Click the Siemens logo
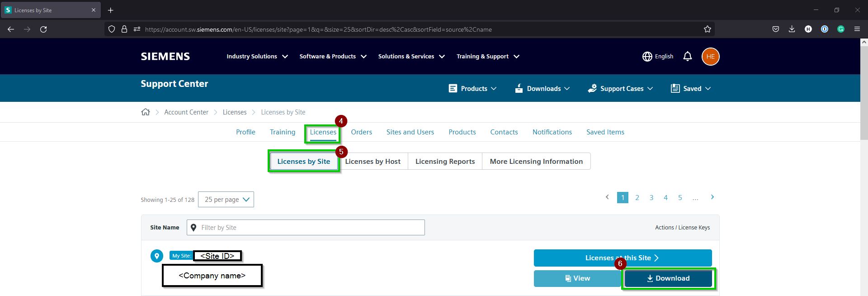The height and width of the screenshot is (296, 868). [165, 57]
